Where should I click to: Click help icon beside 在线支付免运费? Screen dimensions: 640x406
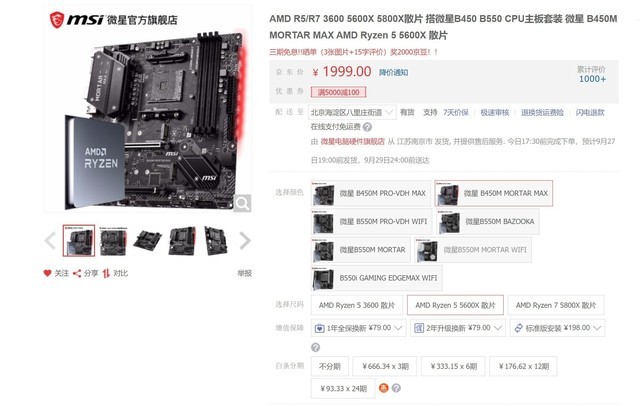pos(367,127)
